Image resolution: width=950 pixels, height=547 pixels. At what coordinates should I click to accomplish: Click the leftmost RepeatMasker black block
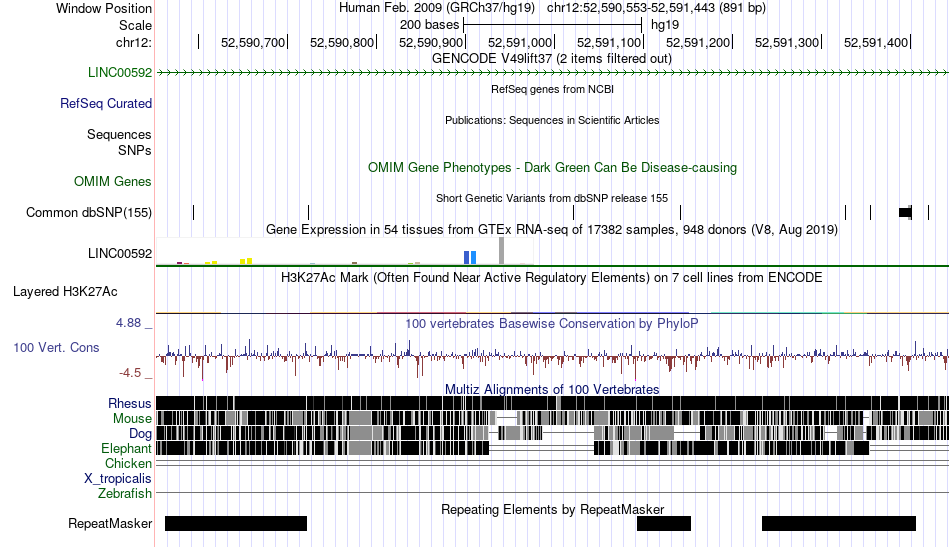click(236, 523)
